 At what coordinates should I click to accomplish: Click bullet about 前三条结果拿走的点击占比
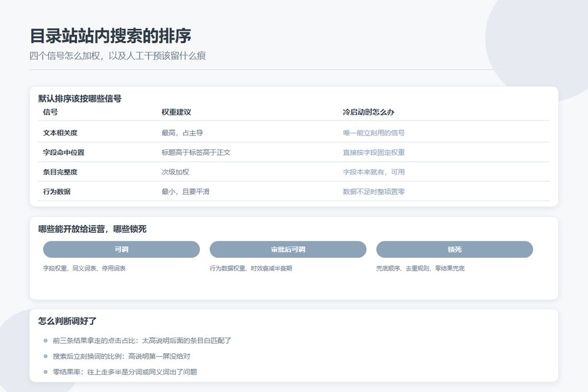pyautogui.click(x=142, y=341)
